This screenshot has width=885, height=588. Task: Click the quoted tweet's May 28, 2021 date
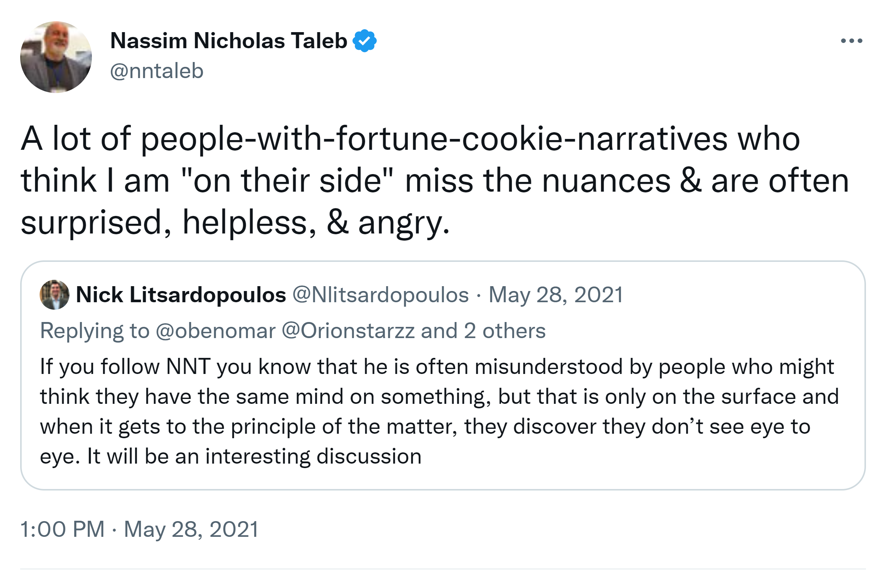(556, 295)
